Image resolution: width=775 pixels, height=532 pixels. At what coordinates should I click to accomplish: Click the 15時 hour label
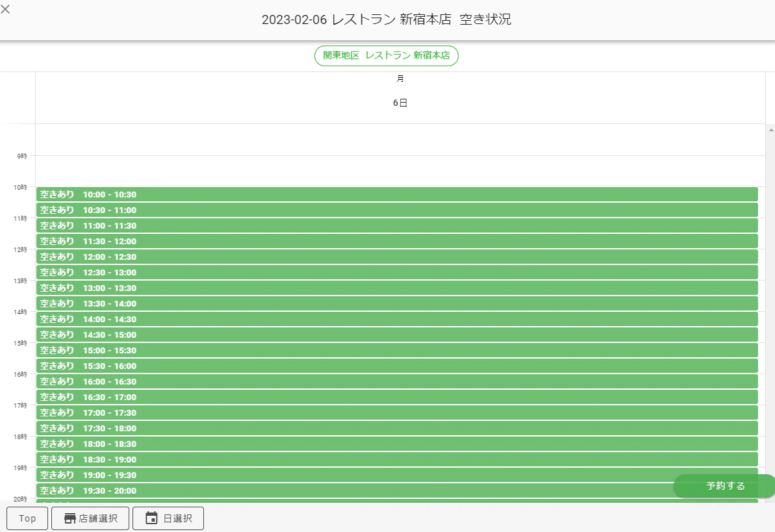[20, 343]
